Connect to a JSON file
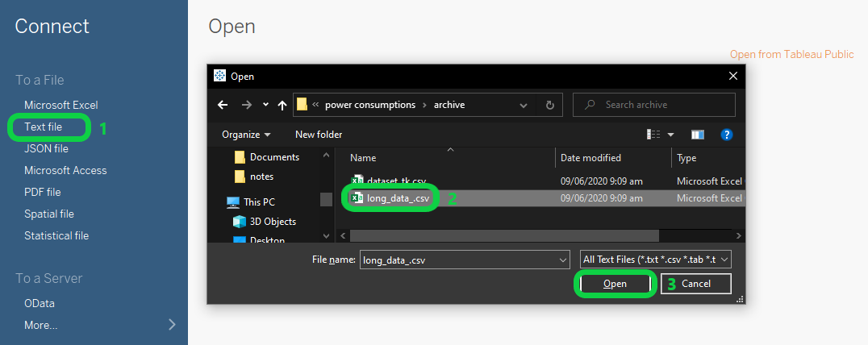 tap(47, 149)
